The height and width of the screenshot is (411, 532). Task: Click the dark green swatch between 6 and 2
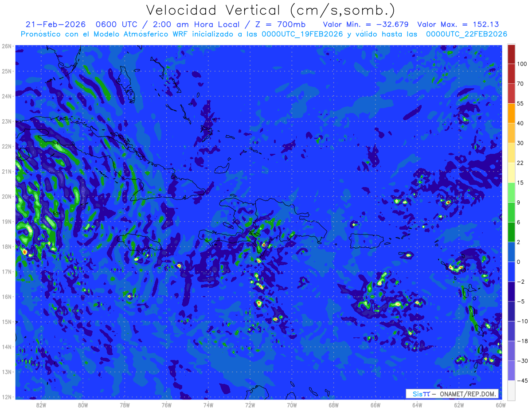[511, 232]
